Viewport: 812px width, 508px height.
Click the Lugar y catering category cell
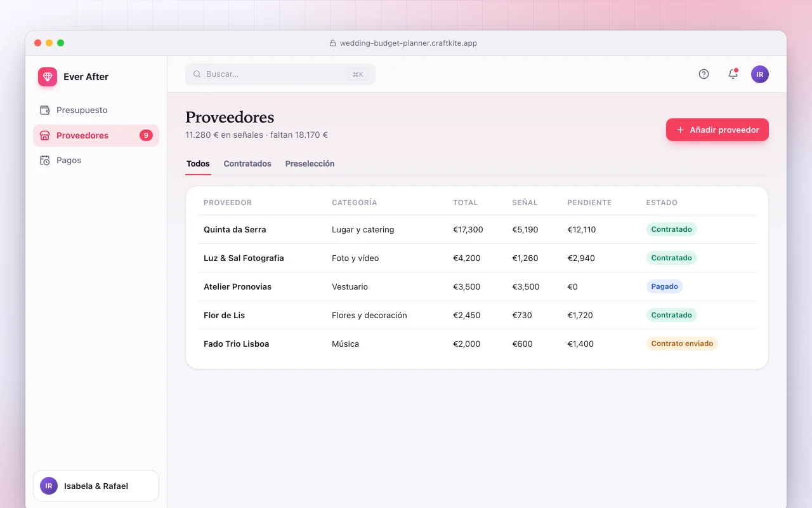[x=363, y=229]
